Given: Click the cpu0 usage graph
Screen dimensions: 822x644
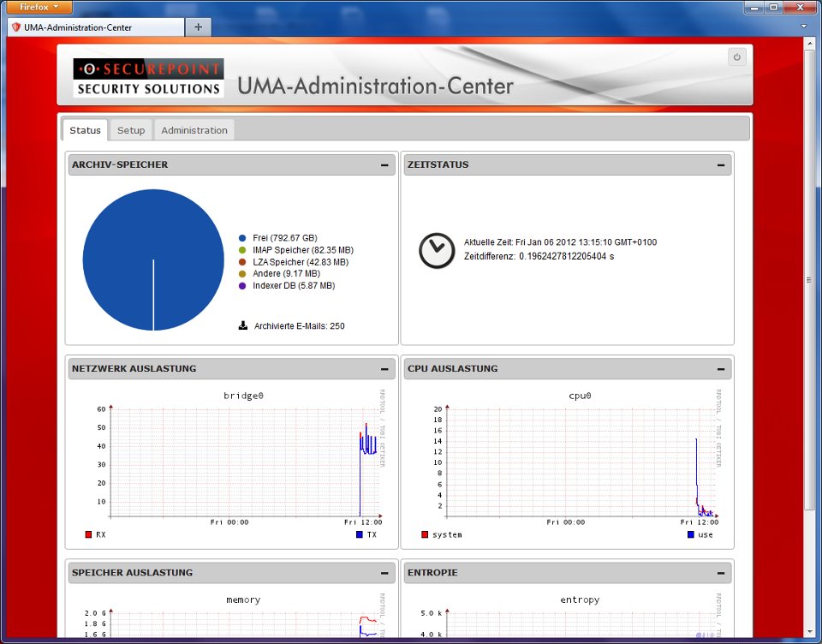Looking at the screenshot, I should click(x=569, y=465).
